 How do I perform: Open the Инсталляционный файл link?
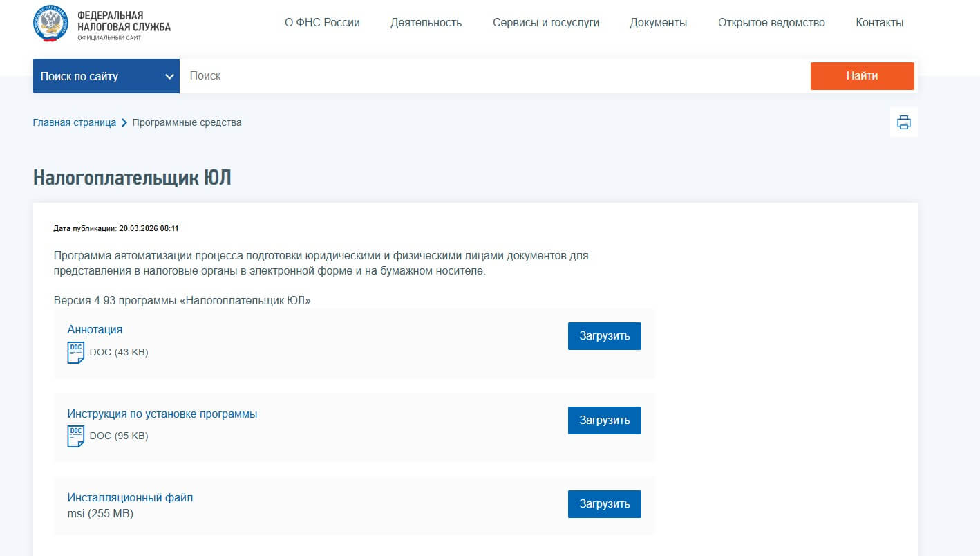point(130,497)
